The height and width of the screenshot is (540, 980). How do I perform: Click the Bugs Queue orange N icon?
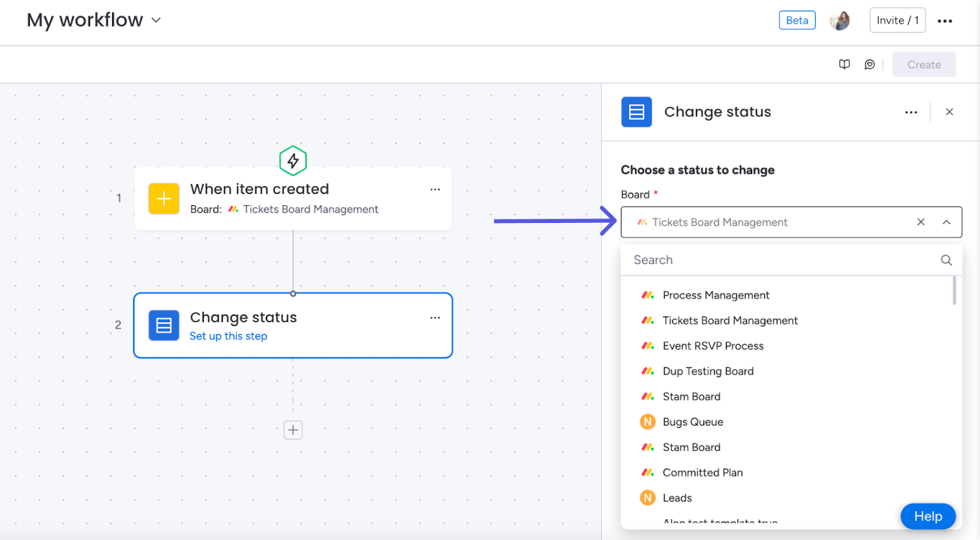(647, 422)
